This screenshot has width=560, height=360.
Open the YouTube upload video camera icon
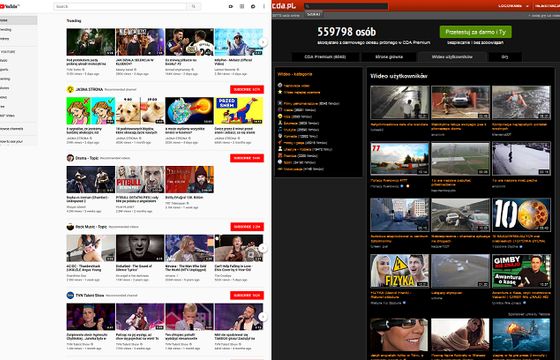[x=231, y=6]
